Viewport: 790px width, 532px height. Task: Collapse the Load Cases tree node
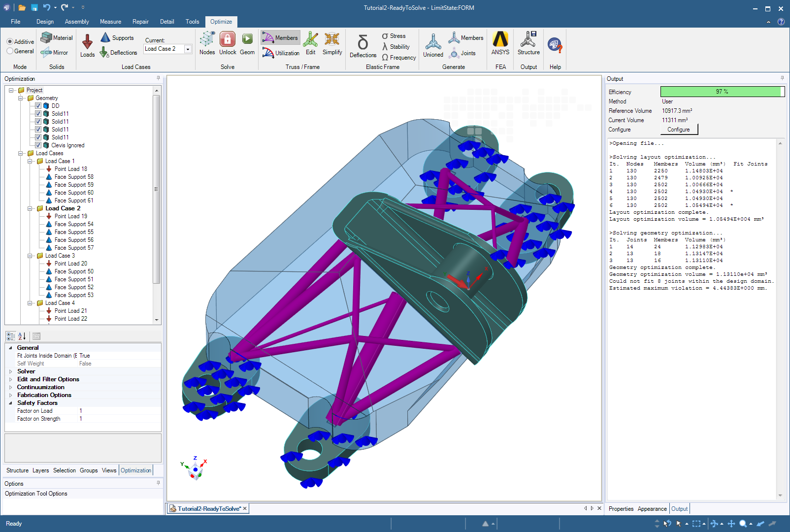coord(21,153)
